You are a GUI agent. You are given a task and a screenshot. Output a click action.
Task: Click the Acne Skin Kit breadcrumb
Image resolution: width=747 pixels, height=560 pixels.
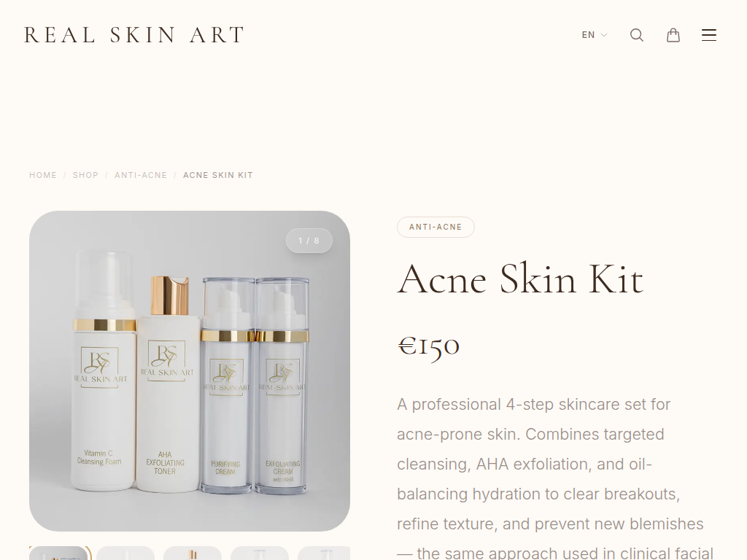(217, 175)
